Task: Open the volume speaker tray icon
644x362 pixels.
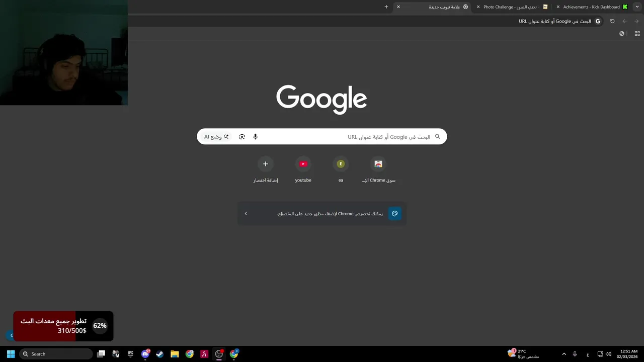Action: (x=608, y=354)
